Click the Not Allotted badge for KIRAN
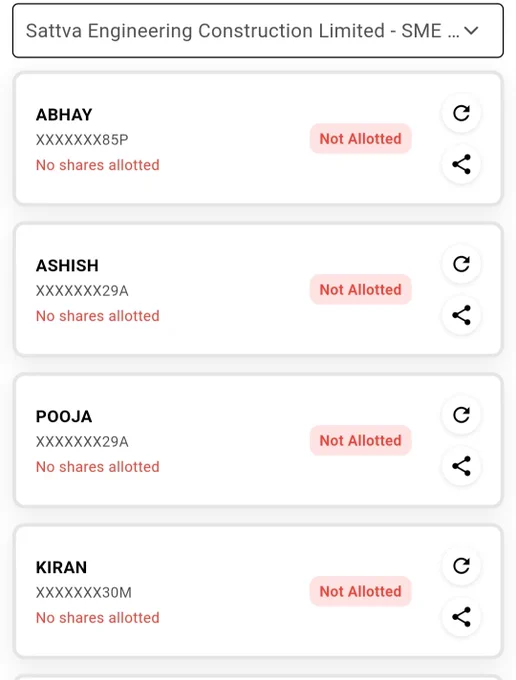Viewport: 516px width, 680px height. 360,591
